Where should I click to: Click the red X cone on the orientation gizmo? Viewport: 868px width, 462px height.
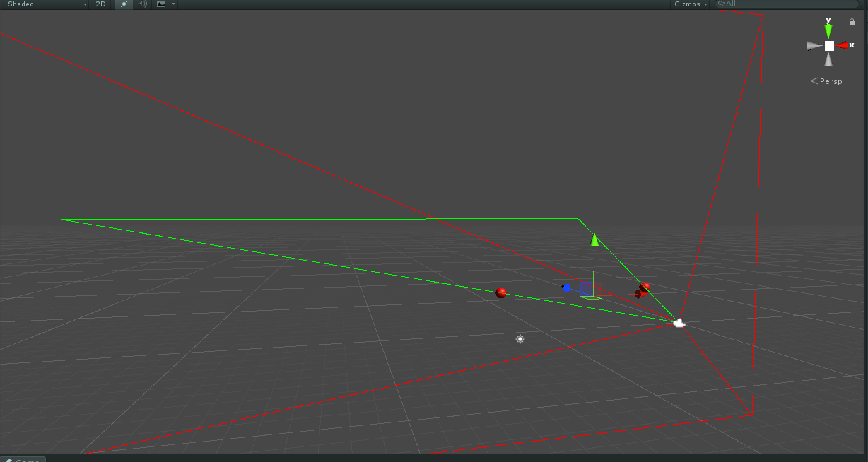click(x=844, y=45)
